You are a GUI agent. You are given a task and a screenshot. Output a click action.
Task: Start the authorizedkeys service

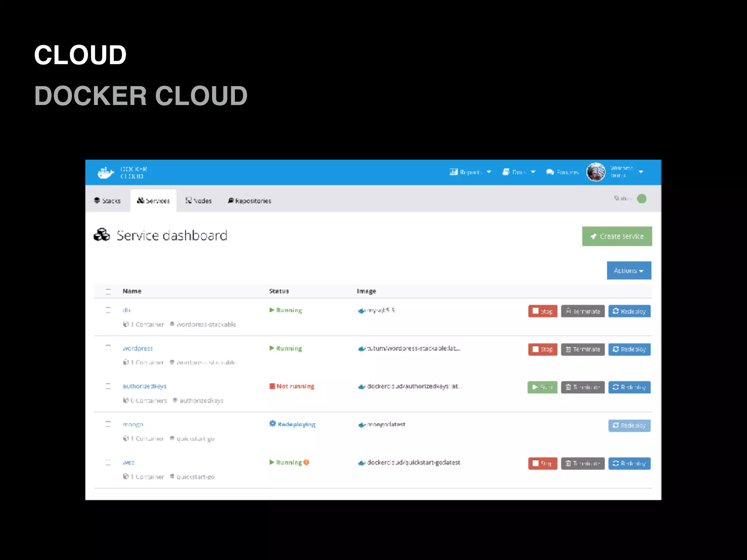542,387
